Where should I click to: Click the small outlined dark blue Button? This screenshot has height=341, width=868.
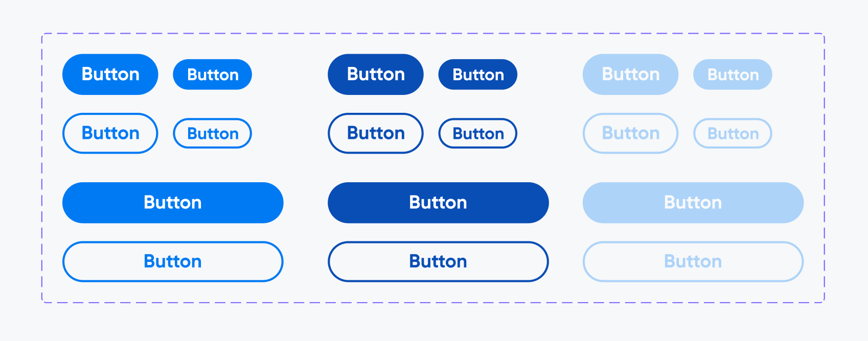click(478, 133)
